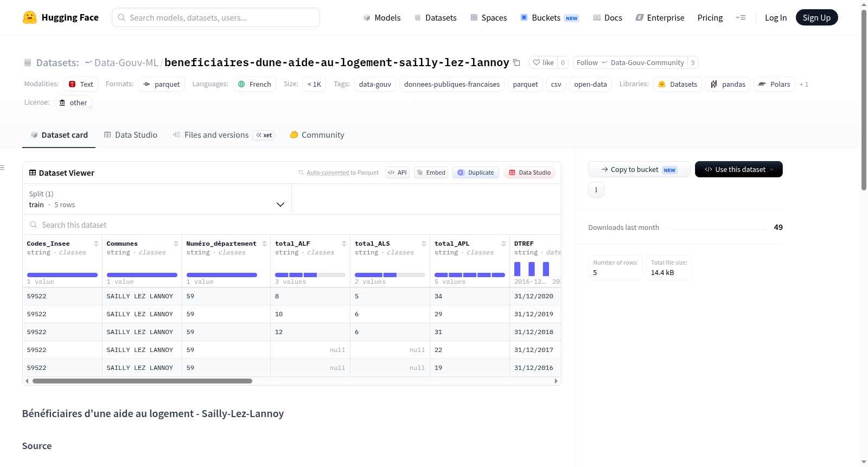Click the table's horizontal scrollbar

(x=142, y=381)
